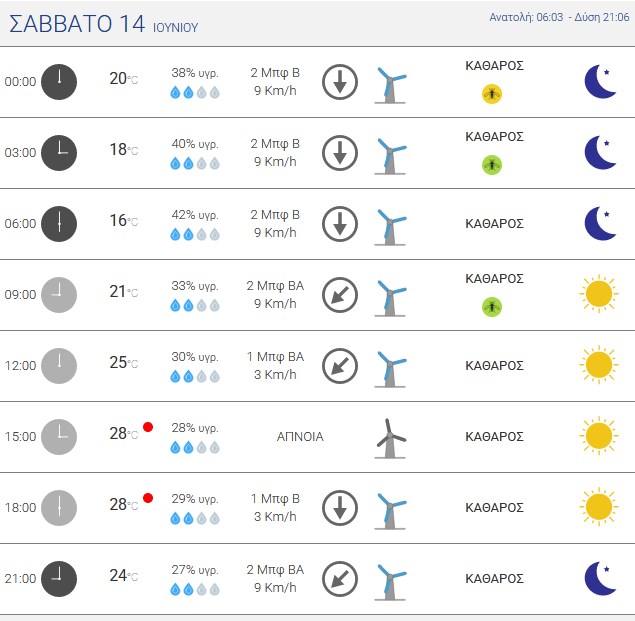Click the north wind arrow at 06:00

(x=340, y=224)
